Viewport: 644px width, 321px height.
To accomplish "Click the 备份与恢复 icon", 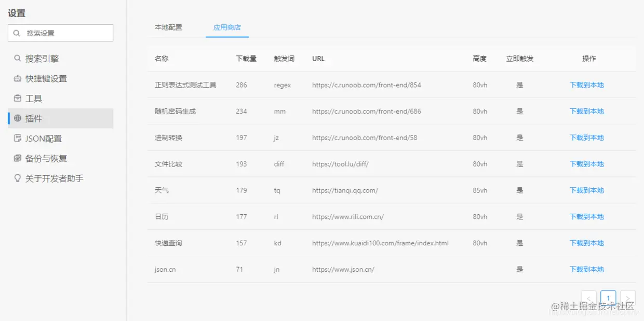I will 18,158.
